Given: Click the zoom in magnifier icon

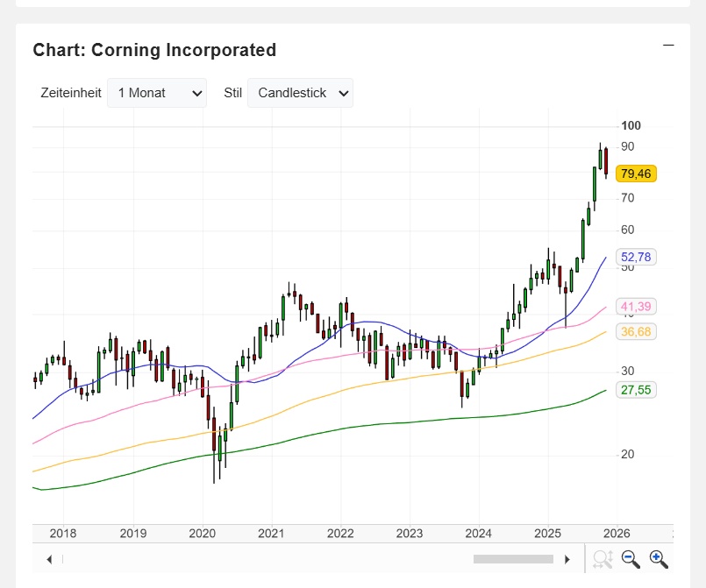Looking at the screenshot, I should coord(659,559).
